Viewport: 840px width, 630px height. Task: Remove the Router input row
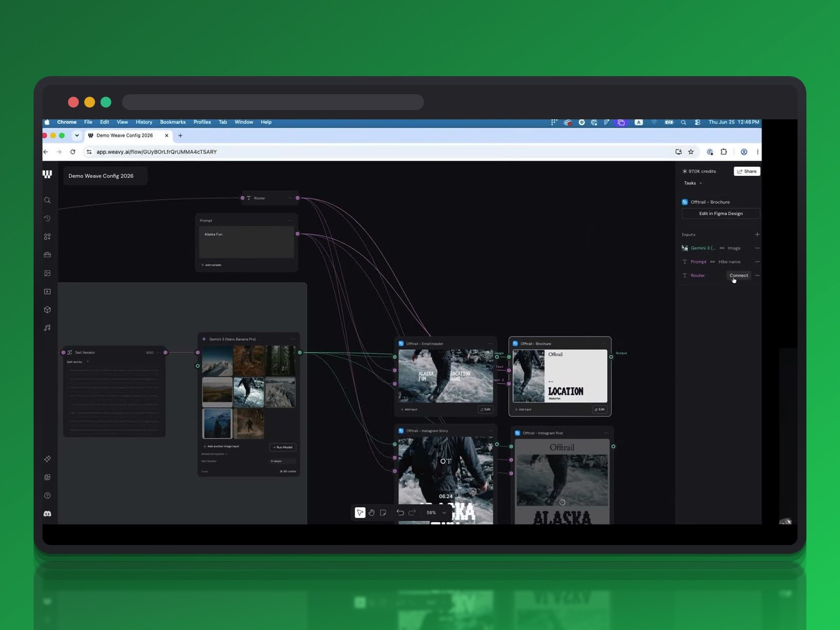(x=757, y=275)
